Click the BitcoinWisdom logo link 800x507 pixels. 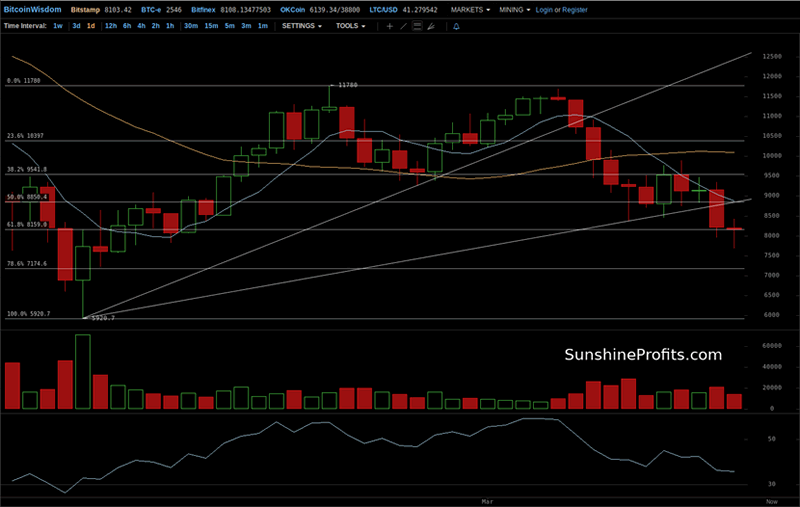[x=33, y=9]
